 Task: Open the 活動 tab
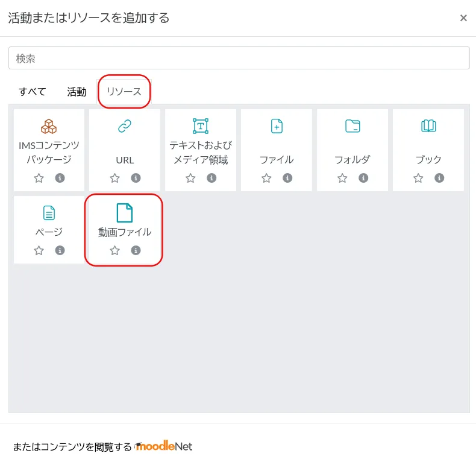[x=77, y=92]
